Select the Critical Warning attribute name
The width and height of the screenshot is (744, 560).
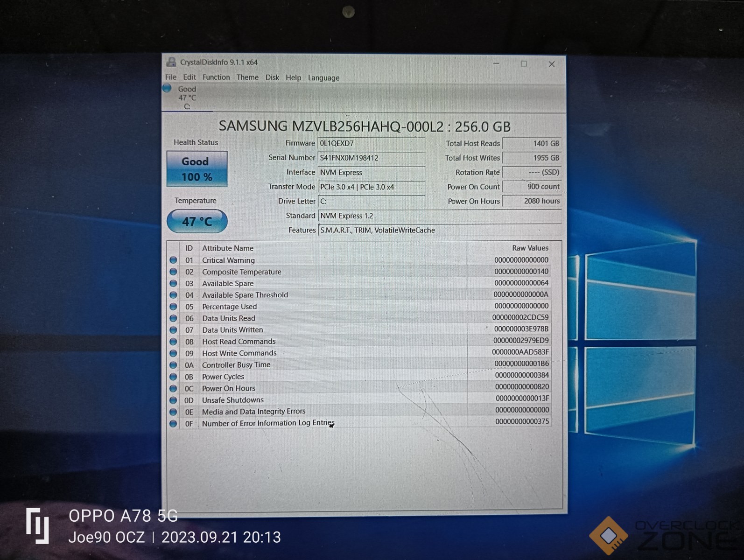tap(228, 260)
